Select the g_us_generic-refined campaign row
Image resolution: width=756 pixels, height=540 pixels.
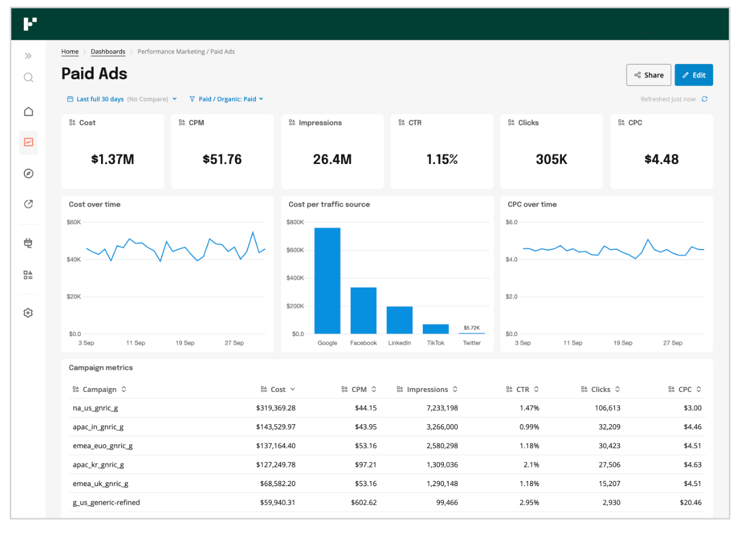coord(387,503)
